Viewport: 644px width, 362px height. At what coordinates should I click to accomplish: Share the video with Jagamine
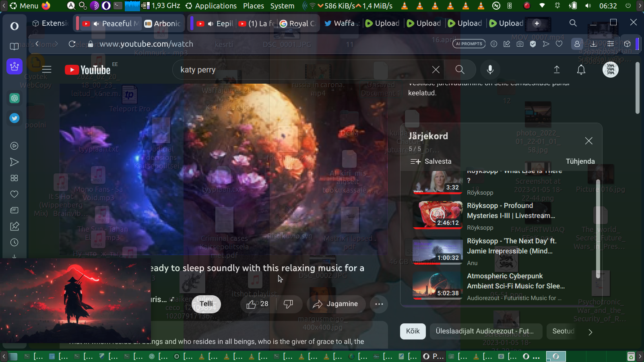click(336, 304)
